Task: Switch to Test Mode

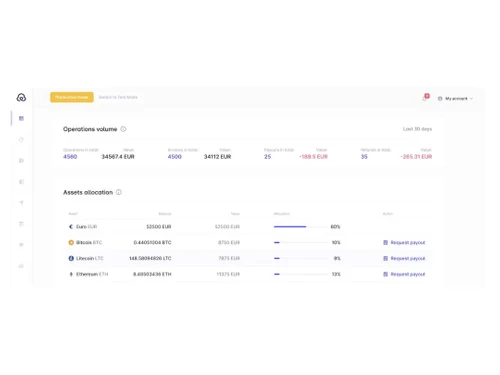Action: point(118,97)
